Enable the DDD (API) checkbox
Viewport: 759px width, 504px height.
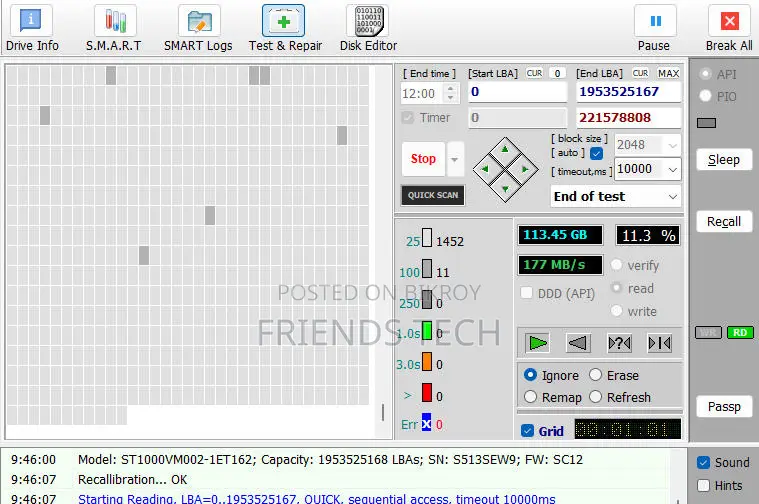pyautogui.click(x=527, y=293)
